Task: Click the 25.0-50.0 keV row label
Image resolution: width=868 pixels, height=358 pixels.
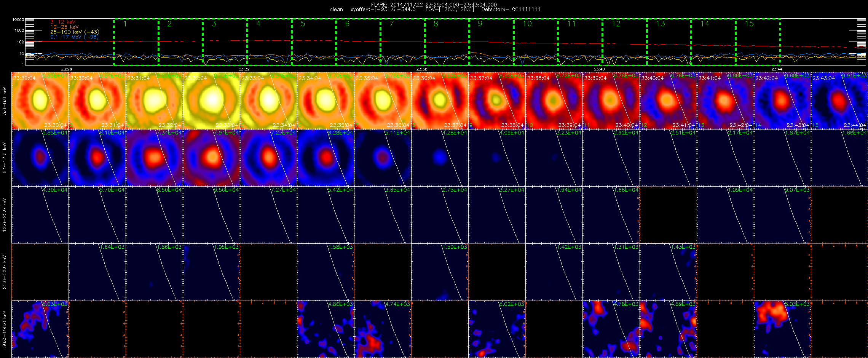Action: (x=5, y=272)
